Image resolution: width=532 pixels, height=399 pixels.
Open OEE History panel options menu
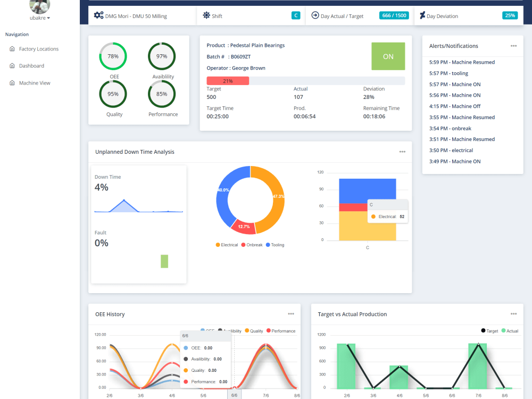(x=291, y=314)
